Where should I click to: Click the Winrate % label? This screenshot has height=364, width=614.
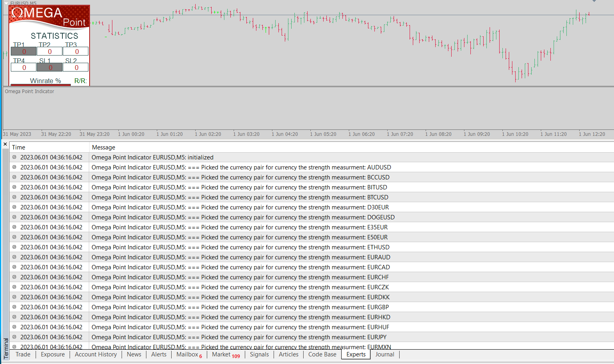[x=46, y=81]
